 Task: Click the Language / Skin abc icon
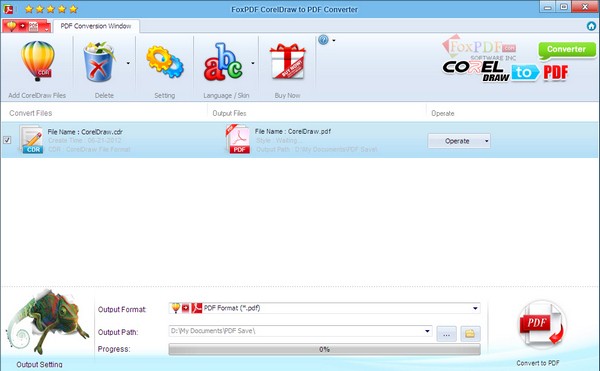(223, 62)
